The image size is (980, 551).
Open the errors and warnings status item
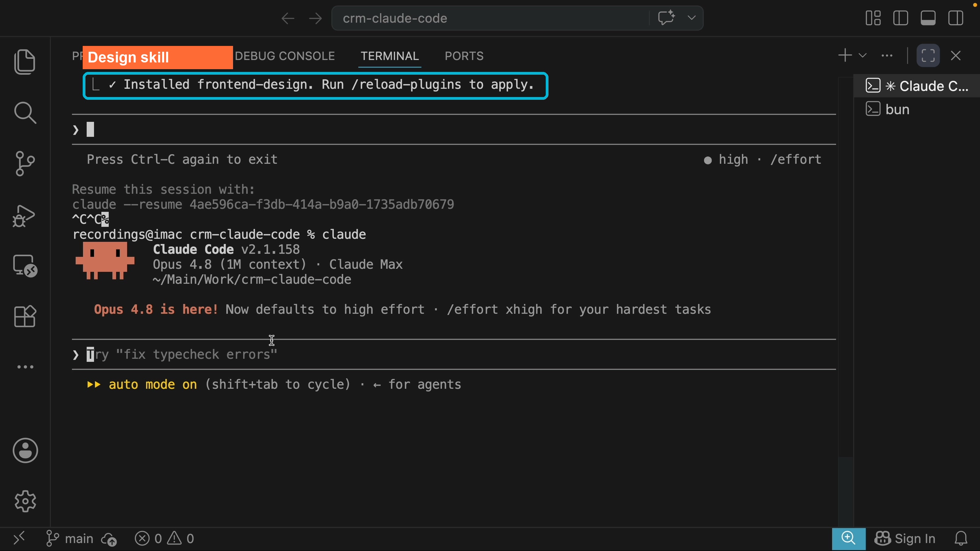point(164,538)
